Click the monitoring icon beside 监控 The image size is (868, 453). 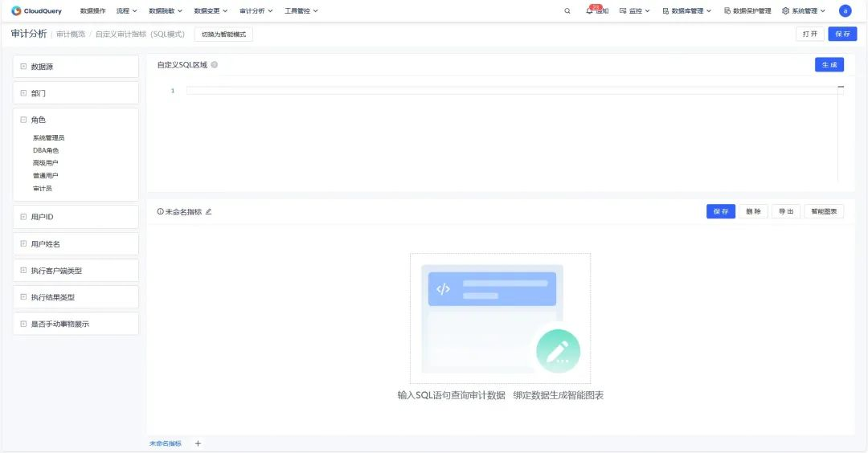623,11
